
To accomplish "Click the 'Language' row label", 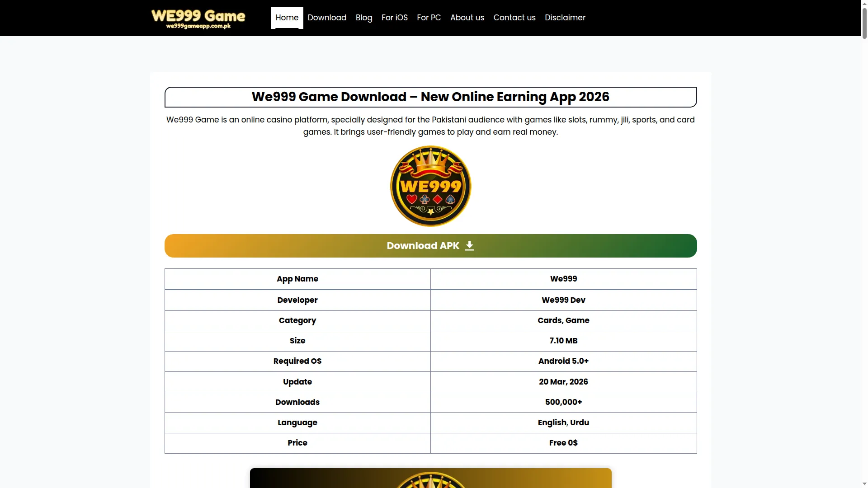I will tap(297, 422).
